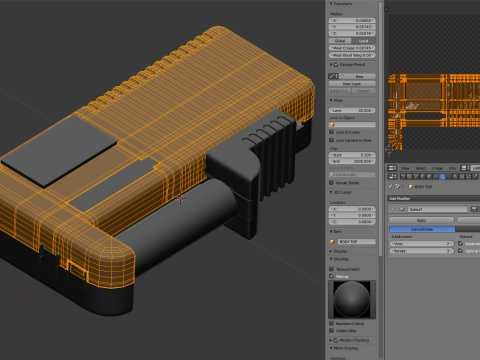This screenshot has height=360, width=480.
Task: Click the Subsurf modifier type icon
Action: [x=402, y=209]
